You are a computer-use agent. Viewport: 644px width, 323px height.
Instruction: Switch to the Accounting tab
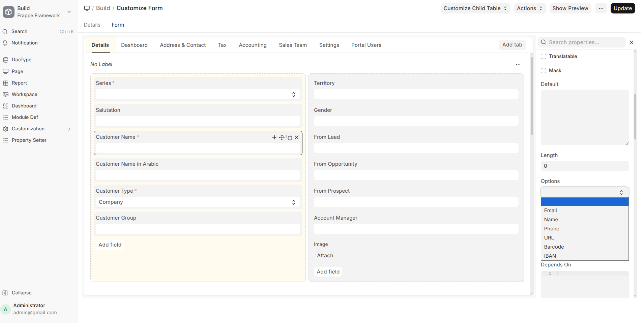253,45
